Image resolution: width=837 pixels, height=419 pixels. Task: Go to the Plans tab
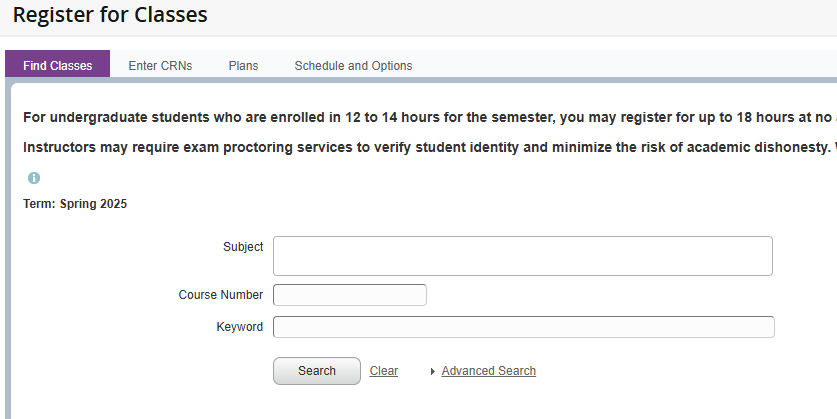[243, 66]
